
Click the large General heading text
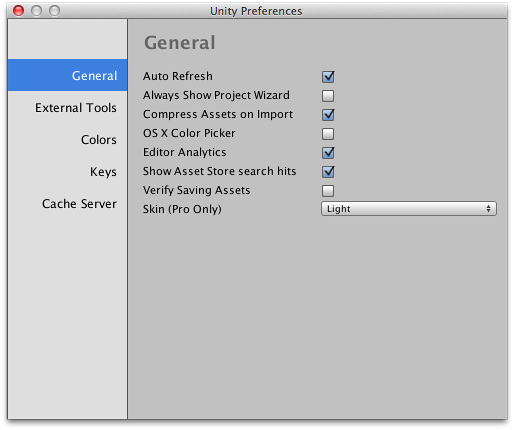[180, 43]
